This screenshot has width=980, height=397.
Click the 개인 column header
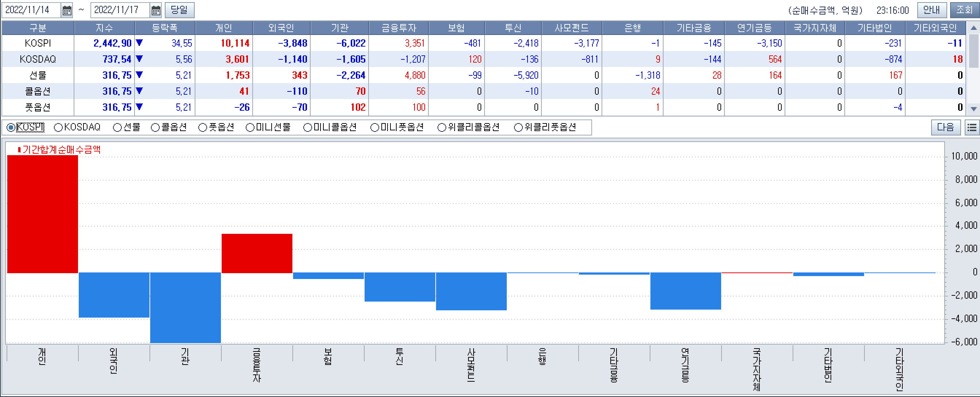pos(224,28)
